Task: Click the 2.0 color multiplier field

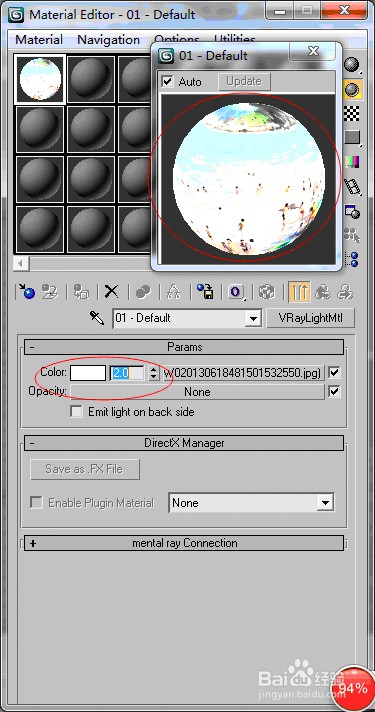Action: click(128, 373)
